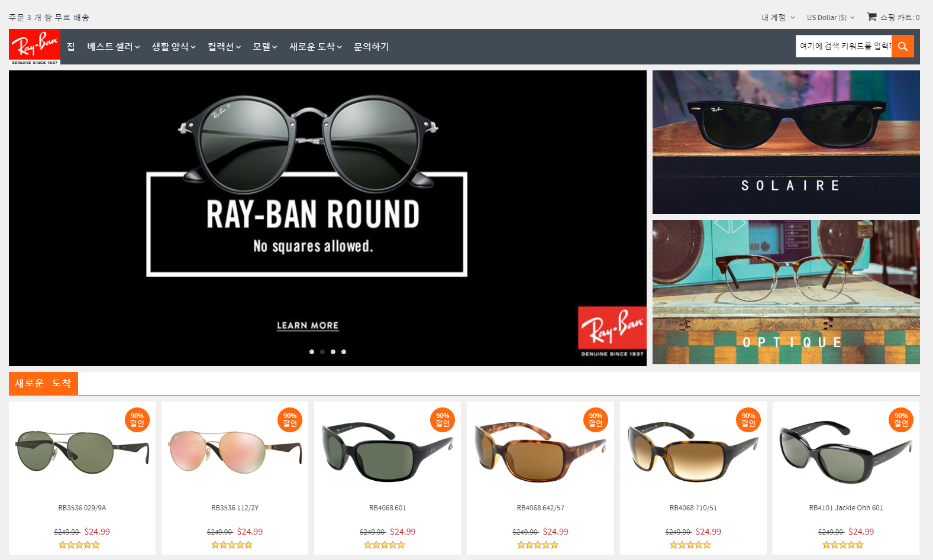Click the 90% discount badge on RB4068 710/51
The width and height of the screenshot is (933, 560).
(748, 420)
